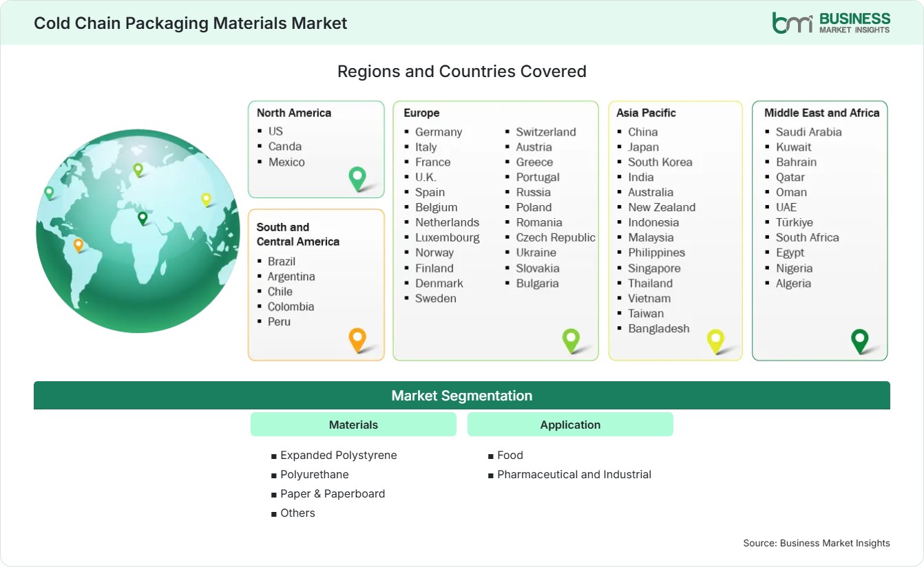Click the South and Central America heading

point(298,234)
